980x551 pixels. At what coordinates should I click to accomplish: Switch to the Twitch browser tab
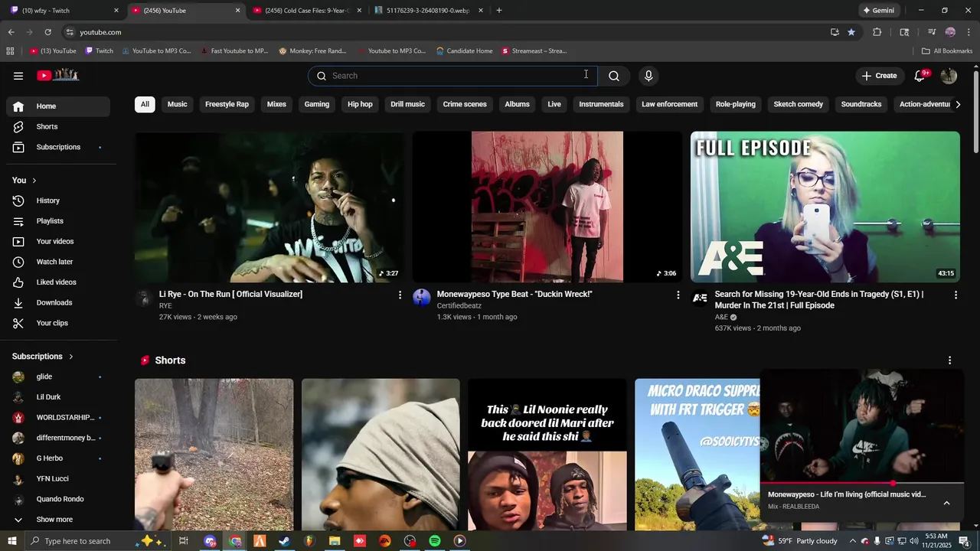pyautogui.click(x=64, y=11)
